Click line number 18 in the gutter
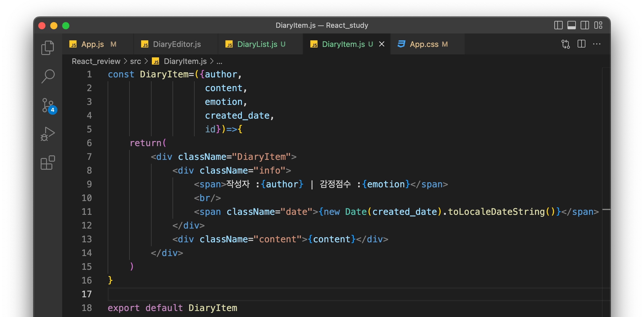 coord(87,308)
